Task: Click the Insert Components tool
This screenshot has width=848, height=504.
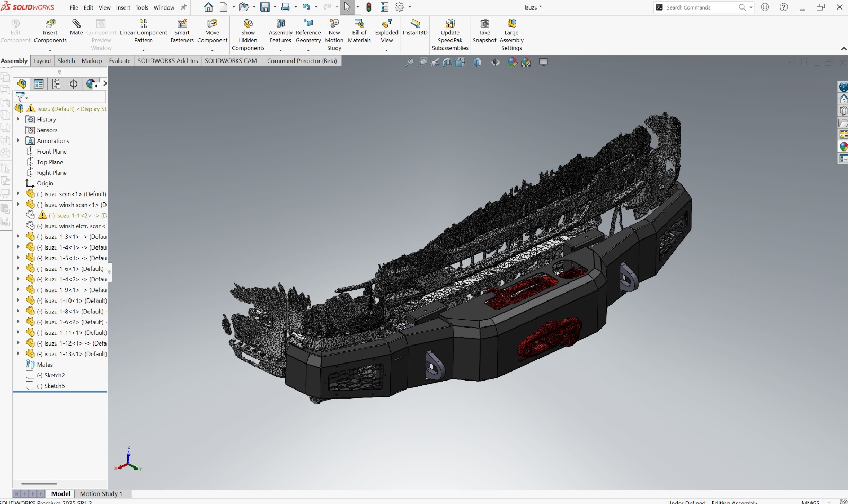Action: [50, 32]
